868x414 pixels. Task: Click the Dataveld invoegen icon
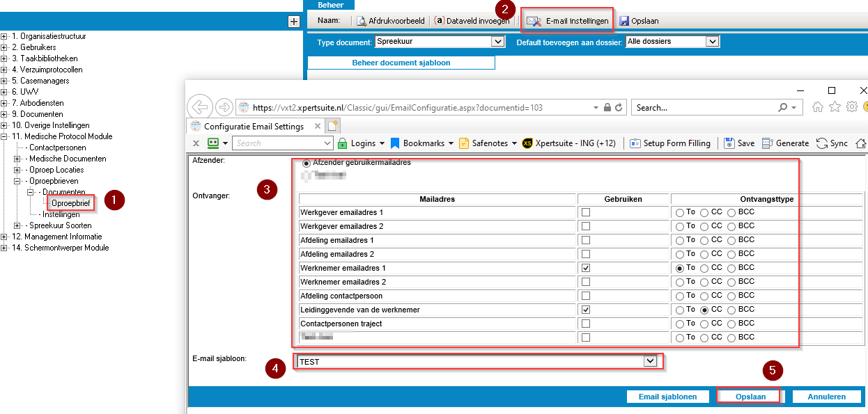439,21
